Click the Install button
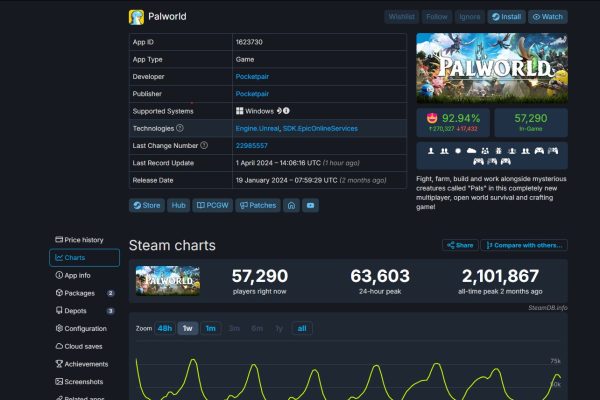Viewport: 600px width, 400px height. tap(506, 17)
